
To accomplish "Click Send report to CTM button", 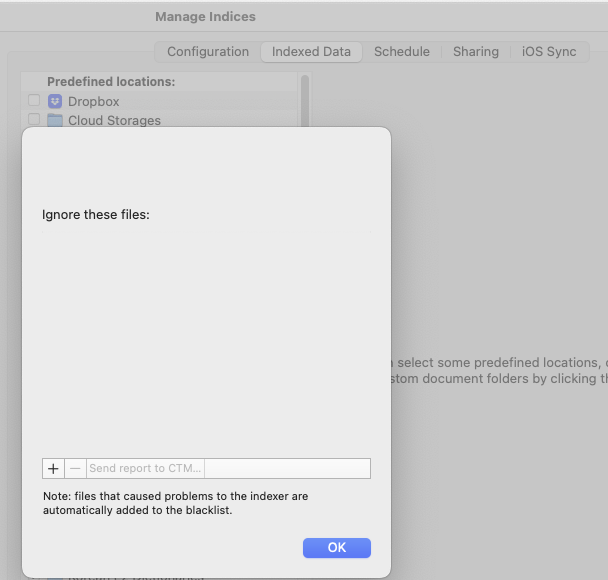I will [145, 468].
